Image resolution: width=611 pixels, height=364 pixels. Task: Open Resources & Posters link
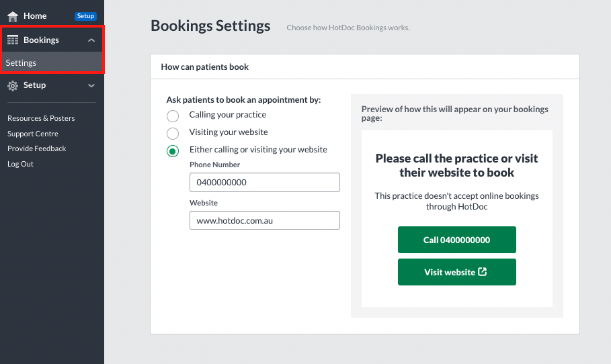(x=41, y=118)
